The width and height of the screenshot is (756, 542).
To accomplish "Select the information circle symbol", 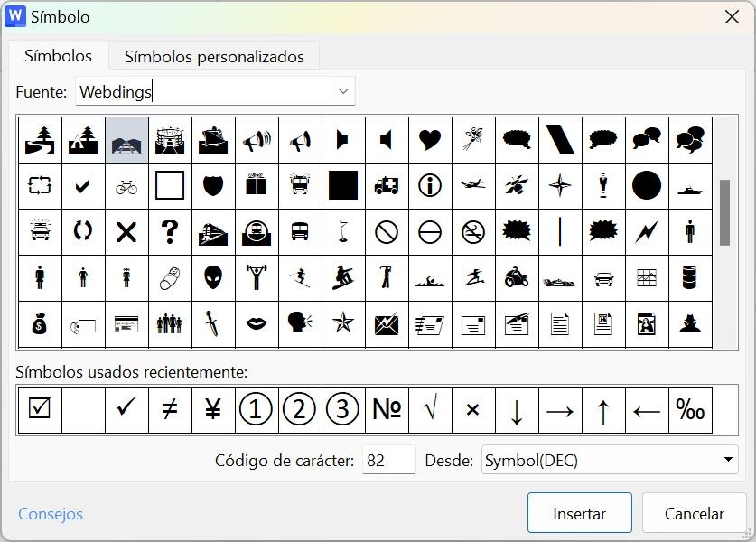I will [430, 186].
